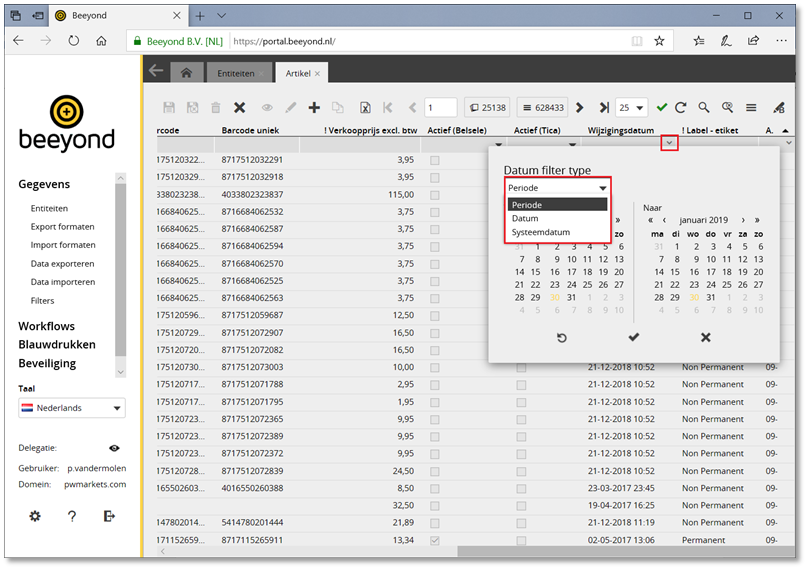Viewport: 807px width, 569px height.
Task: Expand Beveiliging section
Action: click(x=47, y=363)
